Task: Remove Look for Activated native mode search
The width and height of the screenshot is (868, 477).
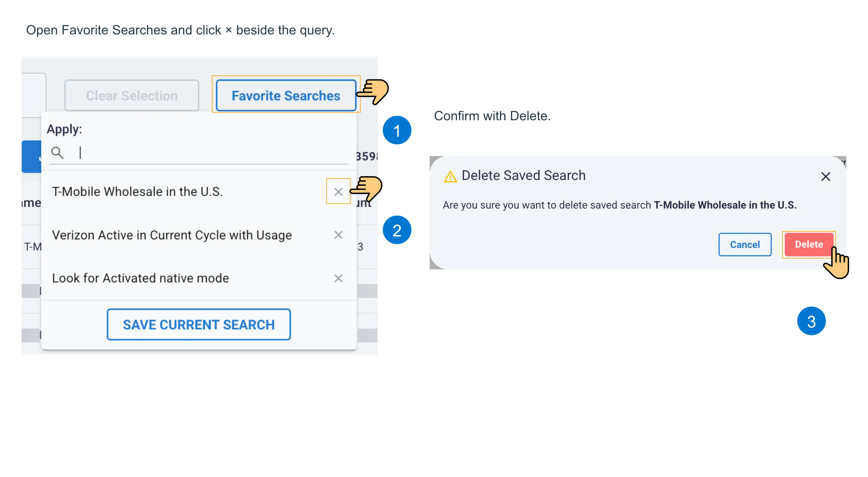Action: [x=338, y=278]
